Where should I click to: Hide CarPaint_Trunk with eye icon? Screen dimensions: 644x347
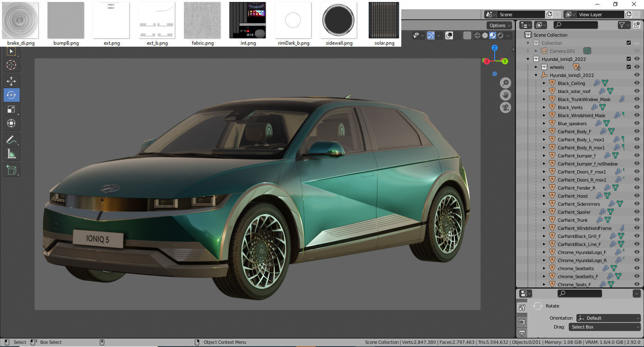click(x=637, y=220)
